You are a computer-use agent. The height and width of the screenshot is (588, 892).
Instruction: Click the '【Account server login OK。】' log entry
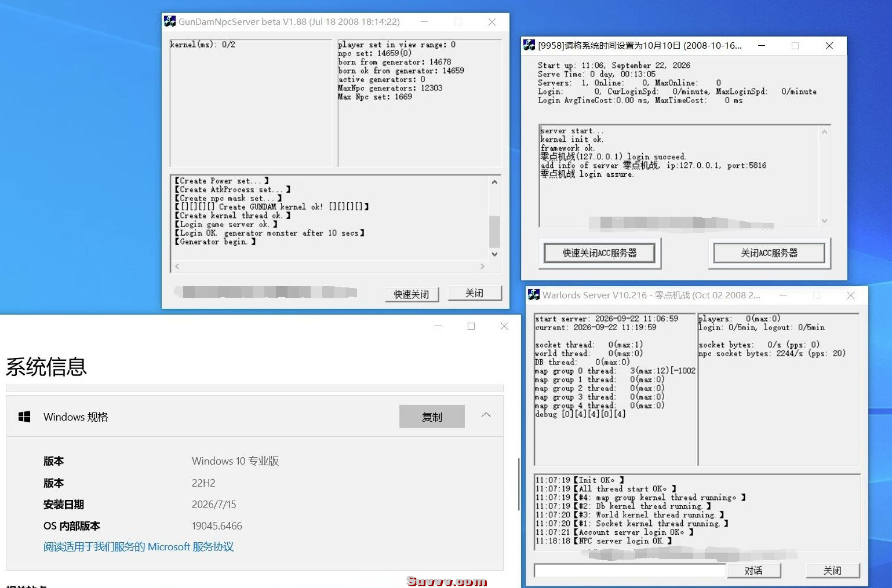[x=614, y=532]
